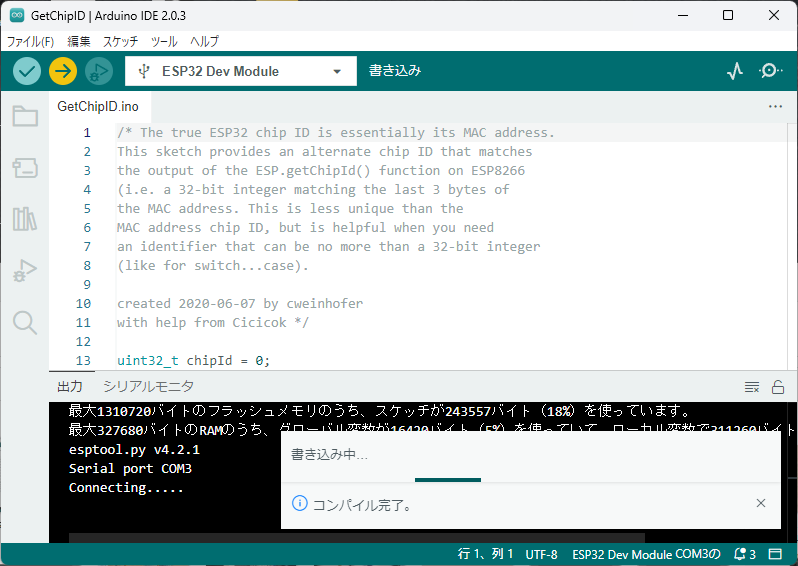798x566 pixels.
Task: Open the Search sidebar icon
Action: click(x=25, y=321)
